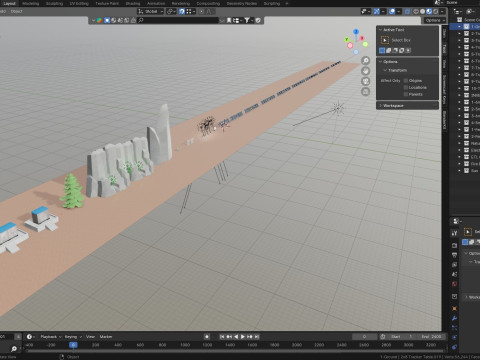Viewport: 480px width, 360px height.
Task: Collapse the Transform subpanel
Action: (x=385, y=70)
